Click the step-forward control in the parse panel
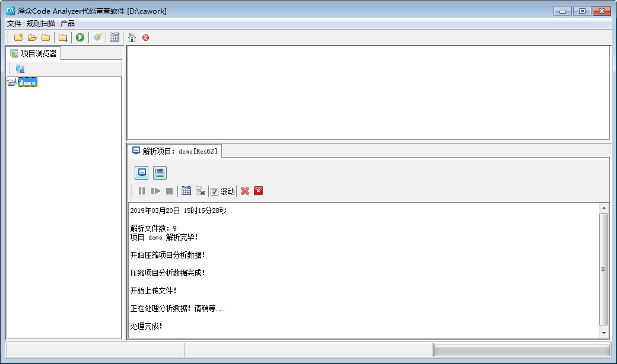 tap(155, 191)
